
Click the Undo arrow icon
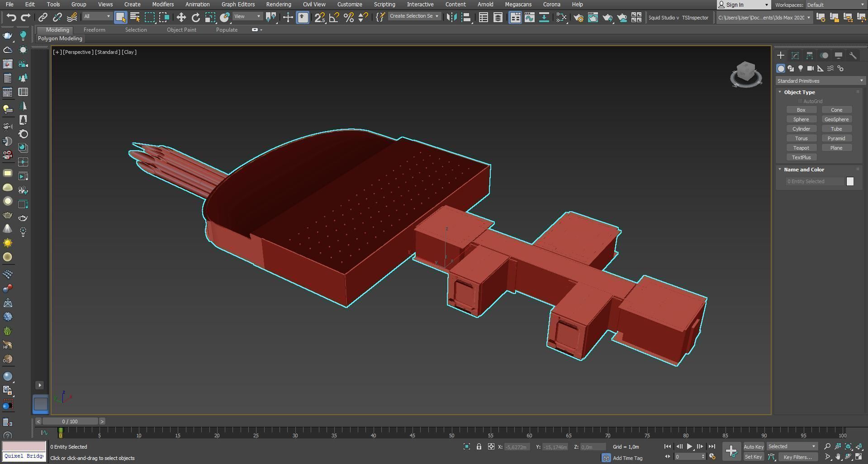[x=11, y=17]
